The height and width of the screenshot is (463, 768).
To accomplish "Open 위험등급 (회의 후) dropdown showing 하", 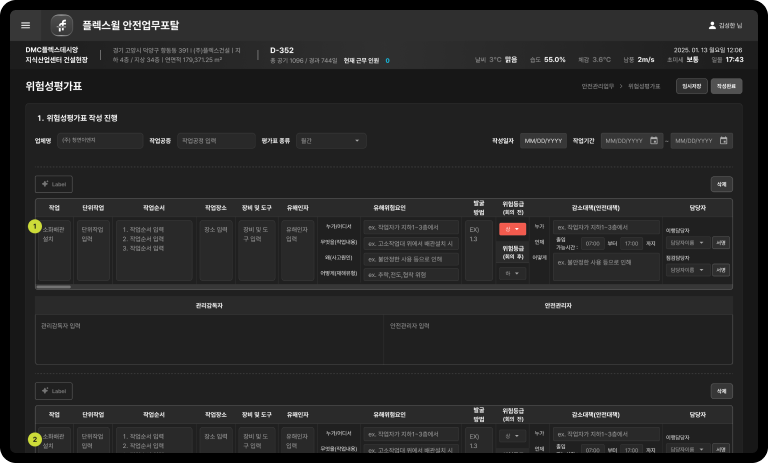I will pyautogui.click(x=513, y=273).
